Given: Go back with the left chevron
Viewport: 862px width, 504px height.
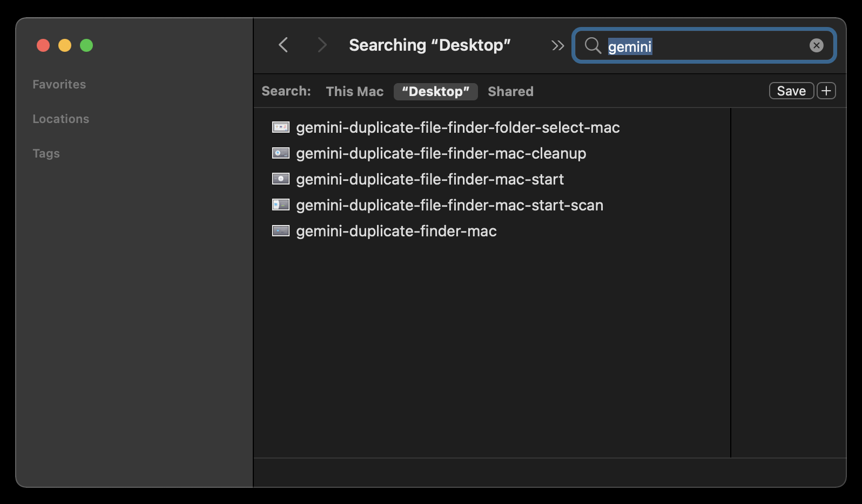Looking at the screenshot, I should tap(283, 45).
